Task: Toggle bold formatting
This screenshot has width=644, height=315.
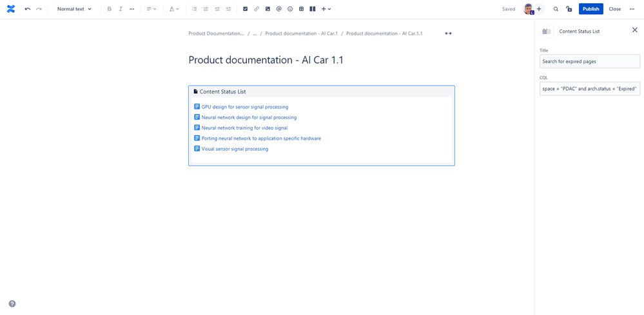Action: tap(109, 9)
